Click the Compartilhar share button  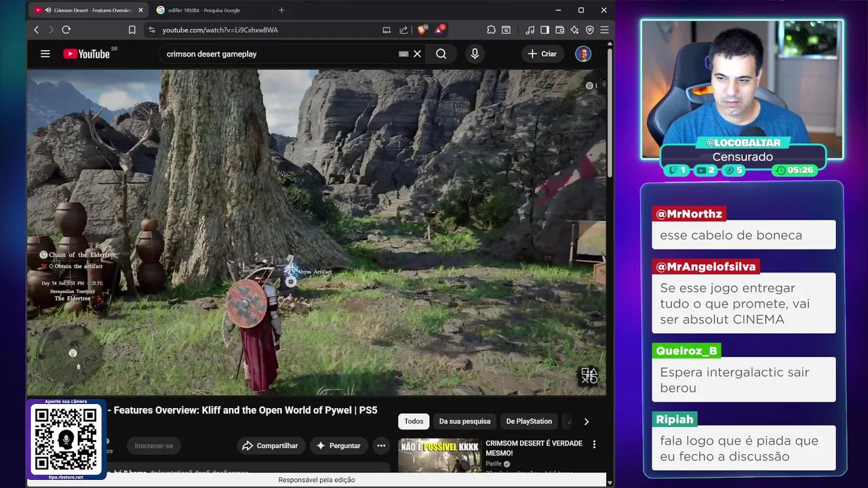coord(270,445)
